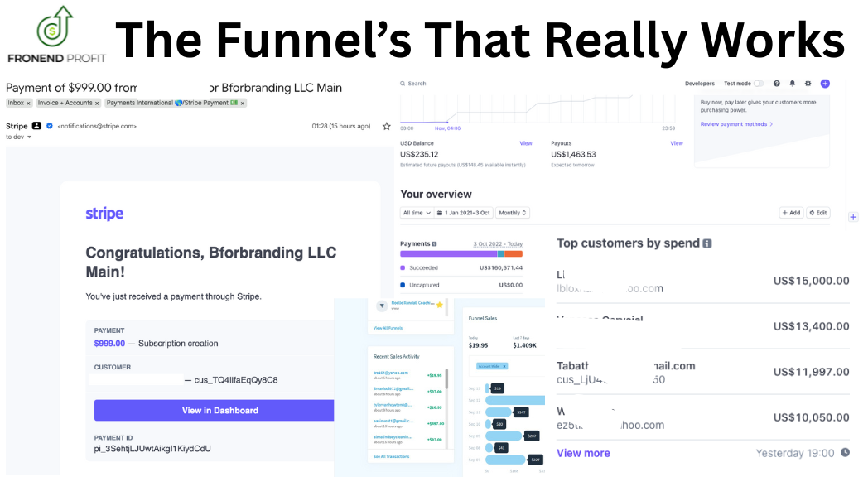Open the Stripe notifications bell
This screenshot has width=868, height=477.
792,84
